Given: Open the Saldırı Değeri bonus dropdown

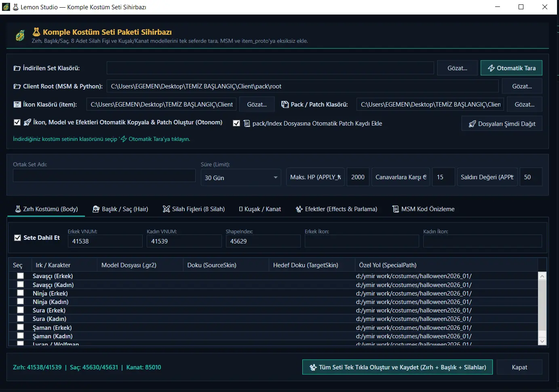Looking at the screenshot, I should (x=487, y=177).
